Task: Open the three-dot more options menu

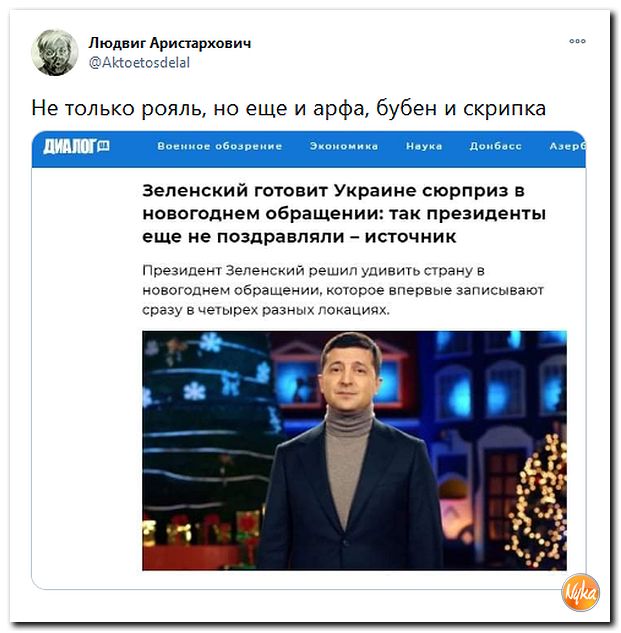Action: [x=577, y=41]
